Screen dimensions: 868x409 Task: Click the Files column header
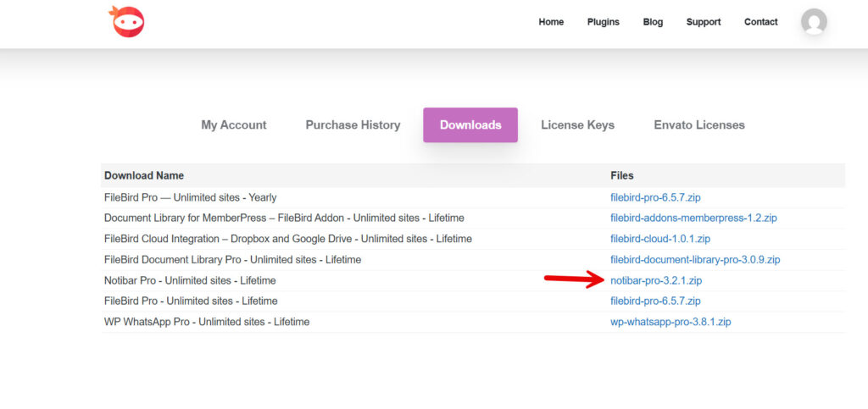[x=621, y=176]
